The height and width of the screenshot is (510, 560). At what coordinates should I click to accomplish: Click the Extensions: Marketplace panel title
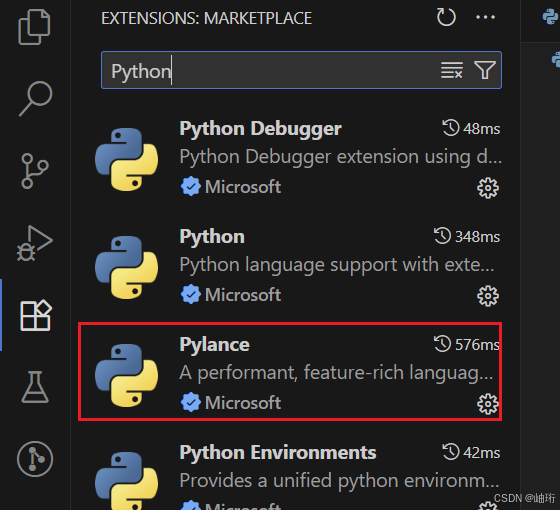point(206,18)
